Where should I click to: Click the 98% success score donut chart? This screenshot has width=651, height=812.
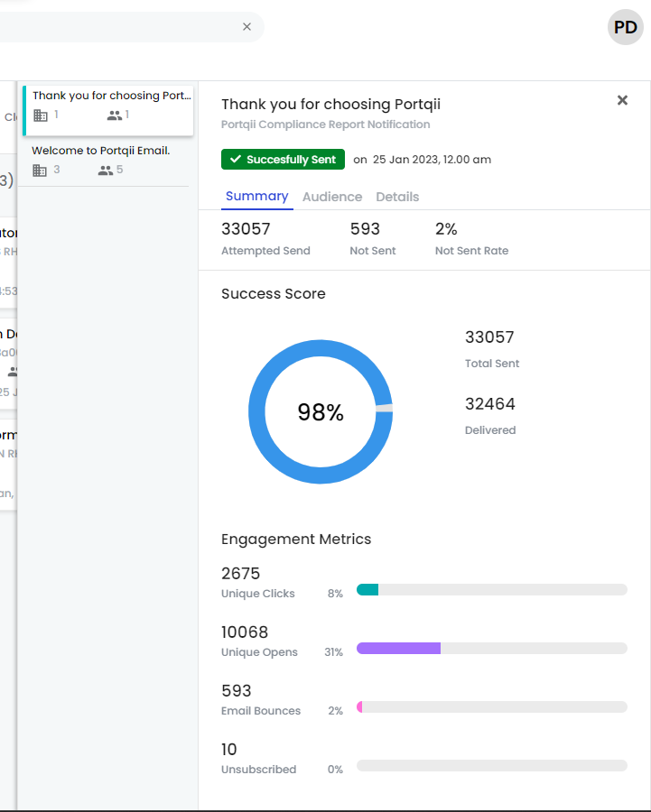[x=321, y=412]
